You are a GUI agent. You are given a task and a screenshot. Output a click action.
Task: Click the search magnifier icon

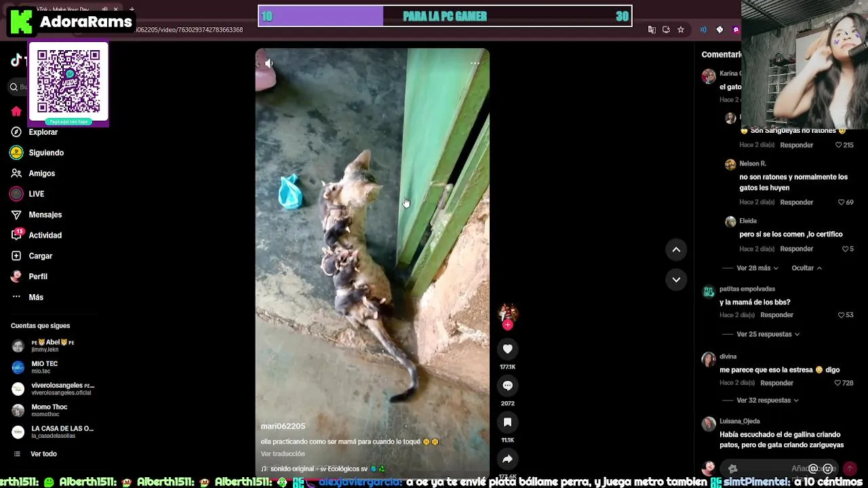pos(14,87)
